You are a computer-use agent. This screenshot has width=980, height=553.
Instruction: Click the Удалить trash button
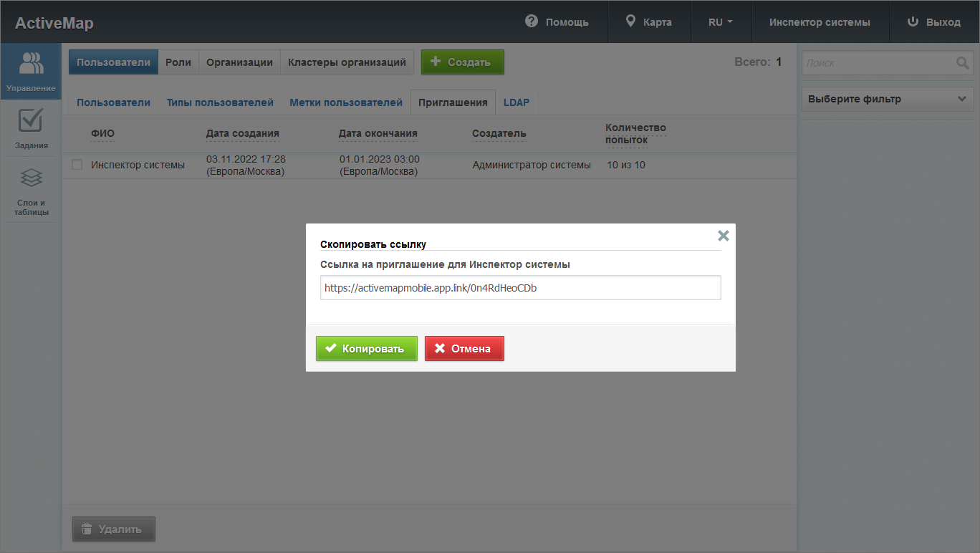[x=113, y=529]
